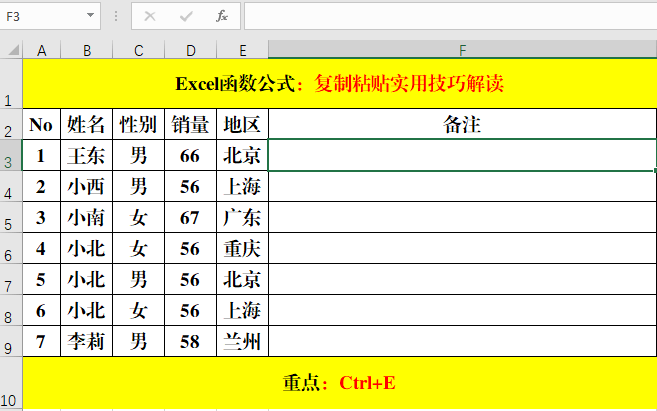
Task: Select column B header
Action: click(x=87, y=50)
